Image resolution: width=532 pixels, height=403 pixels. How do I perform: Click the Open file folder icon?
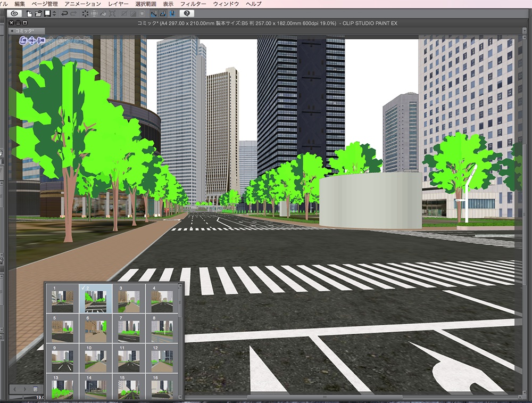[x=39, y=14]
